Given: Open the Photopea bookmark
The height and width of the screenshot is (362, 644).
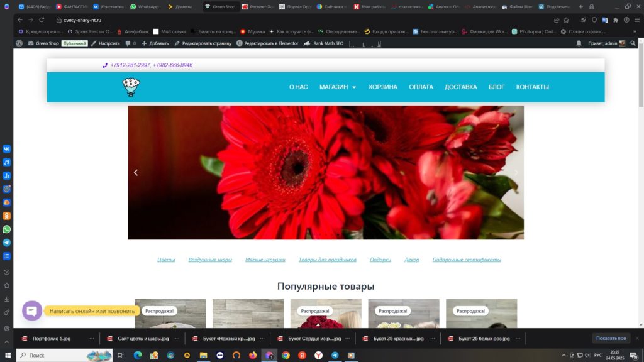Looking at the screenshot, I should coord(533,31).
